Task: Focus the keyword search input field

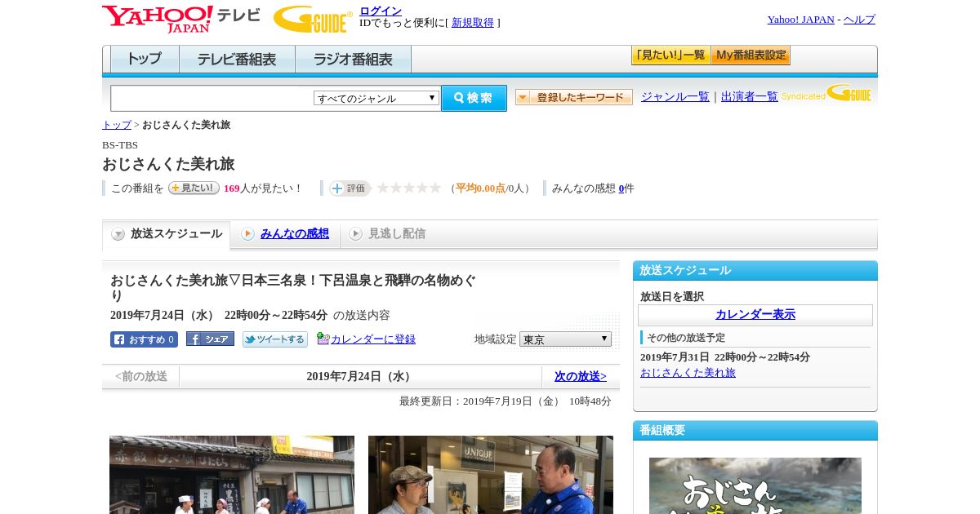Action: 212,98
